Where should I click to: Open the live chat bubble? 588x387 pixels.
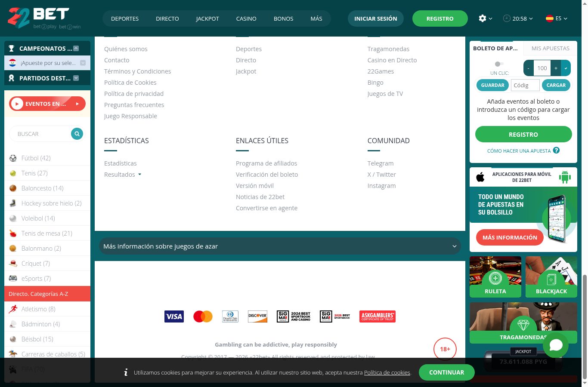click(556, 345)
